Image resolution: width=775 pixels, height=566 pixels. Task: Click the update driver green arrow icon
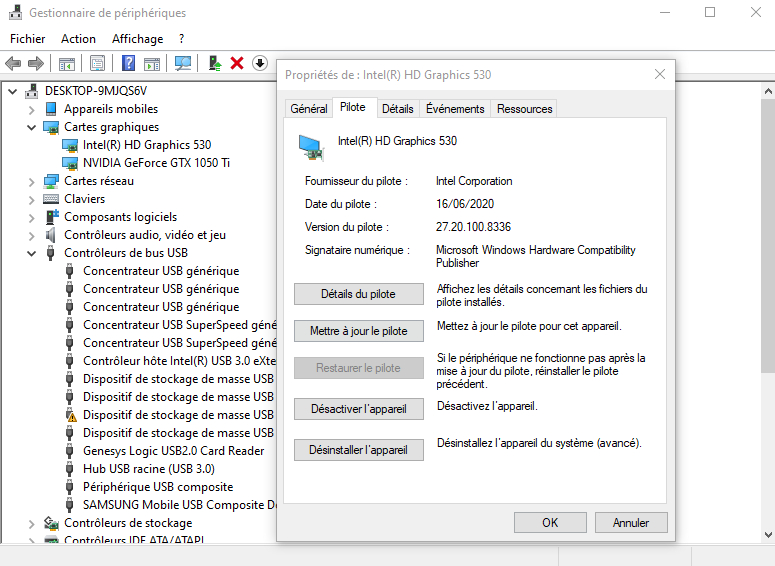pyautogui.click(x=215, y=63)
